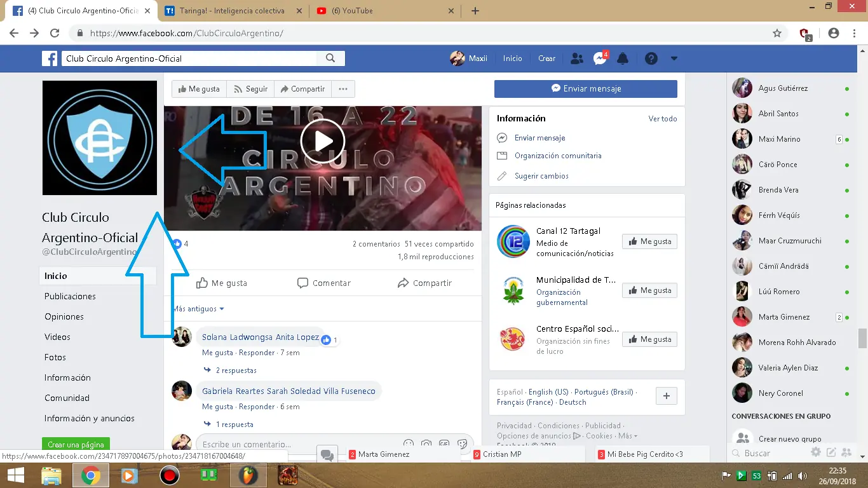
Task: Open Municipalidad de T... page logo
Action: 513,290
